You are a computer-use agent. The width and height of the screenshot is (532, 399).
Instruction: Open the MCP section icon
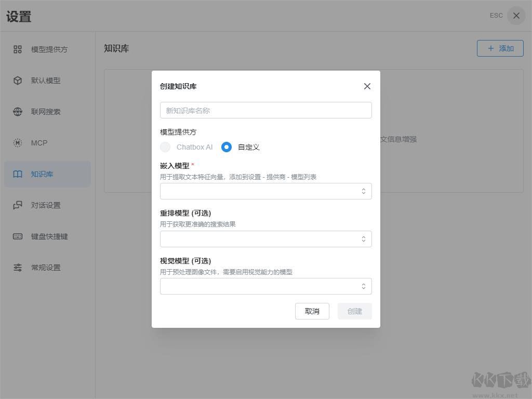tap(17, 143)
